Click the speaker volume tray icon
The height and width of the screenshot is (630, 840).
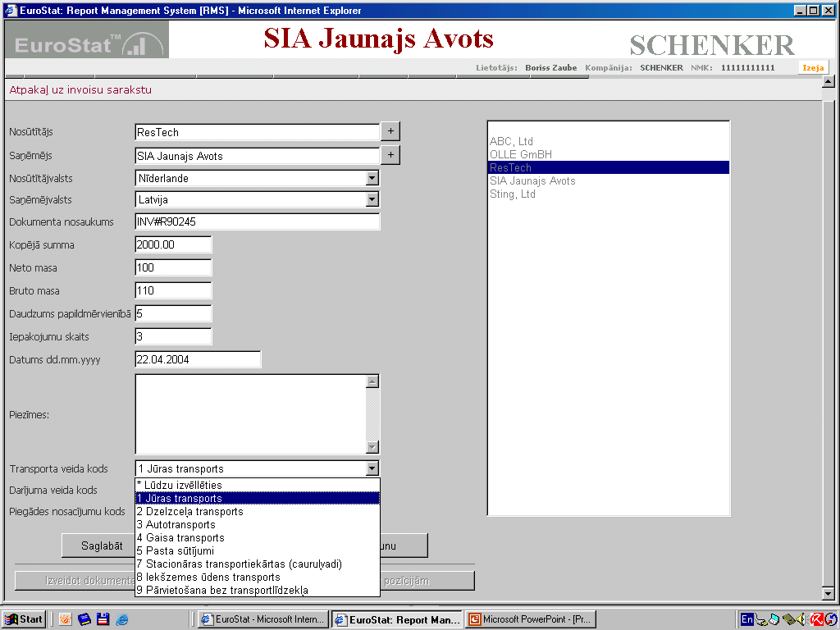[802, 619]
